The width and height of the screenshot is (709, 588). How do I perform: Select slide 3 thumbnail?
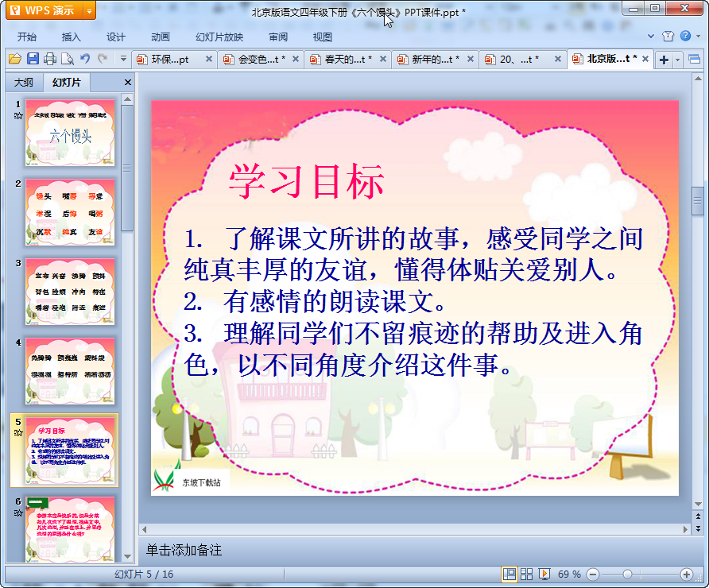(70, 292)
